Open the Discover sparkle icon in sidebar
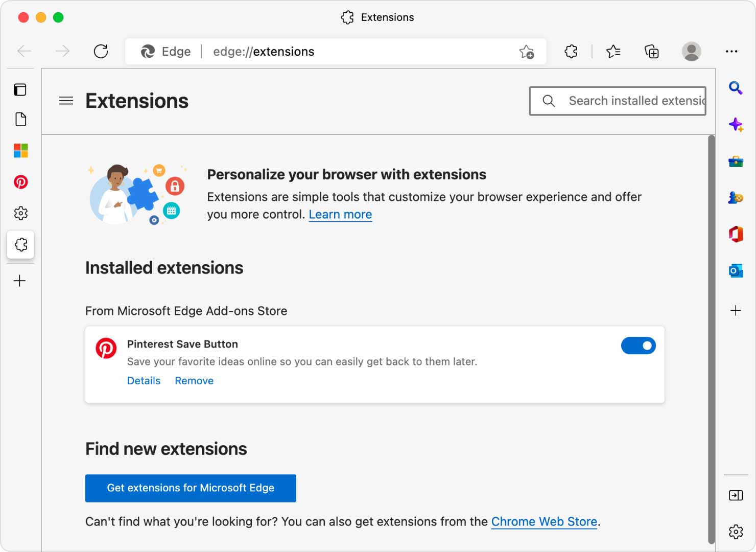756x552 pixels. (736, 125)
